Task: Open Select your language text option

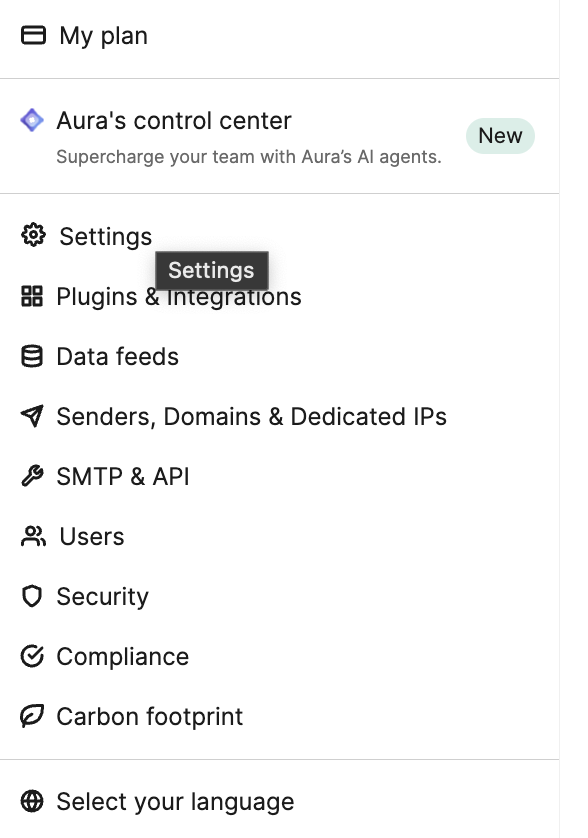Action: click(x=175, y=802)
